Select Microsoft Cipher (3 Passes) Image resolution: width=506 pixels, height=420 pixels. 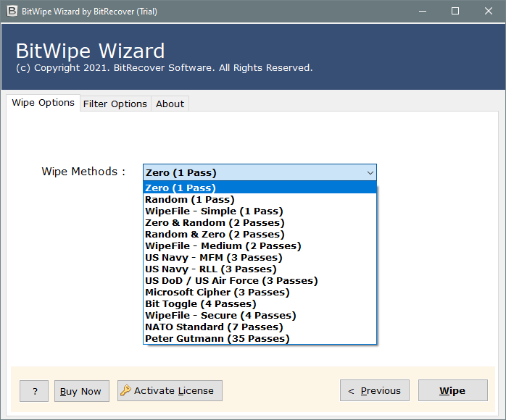pos(260,293)
